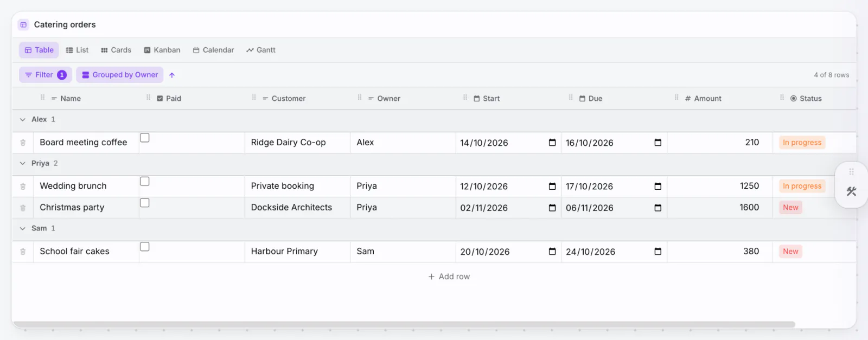Viewport: 868px width, 340px height.
Task: Switch to the Kanban view
Action: tap(162, 50)
